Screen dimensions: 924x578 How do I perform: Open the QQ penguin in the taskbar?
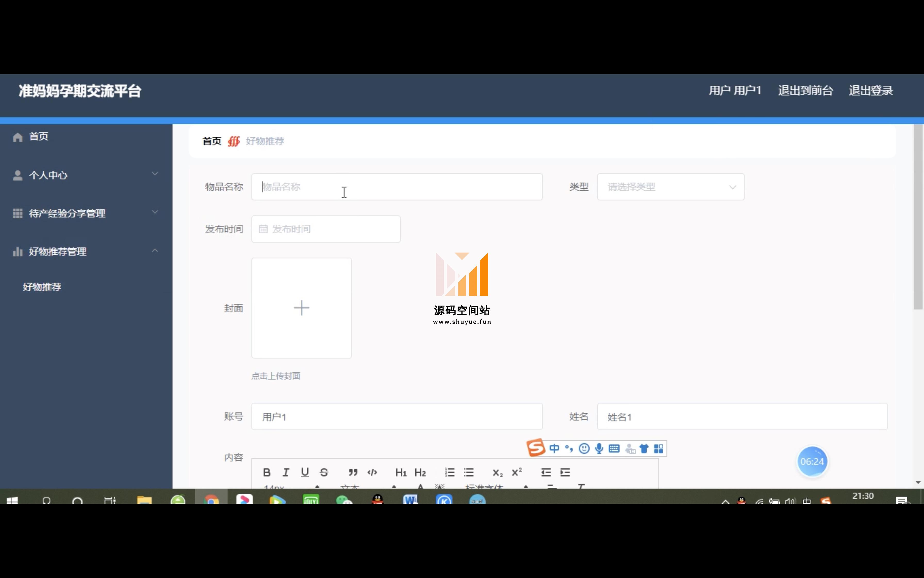click(378, 499)
